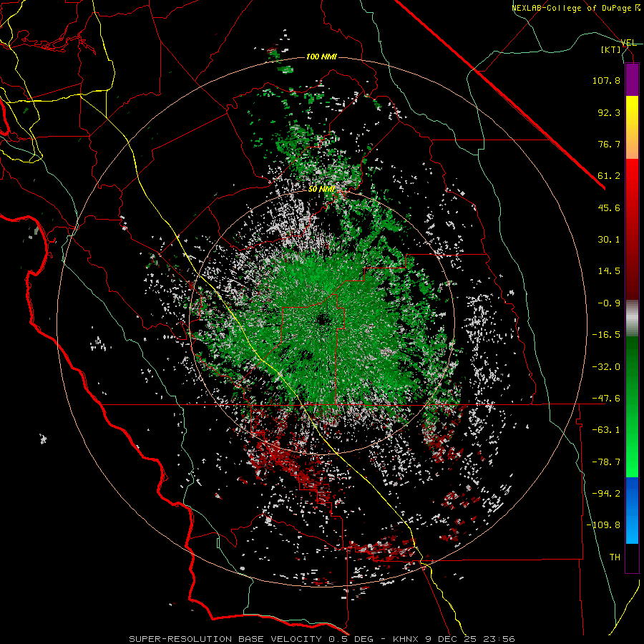The image size is (644, 644).
Task: Click the 107.8 velocity scale value
Action: pyautogui.click(x=606, y=80)
